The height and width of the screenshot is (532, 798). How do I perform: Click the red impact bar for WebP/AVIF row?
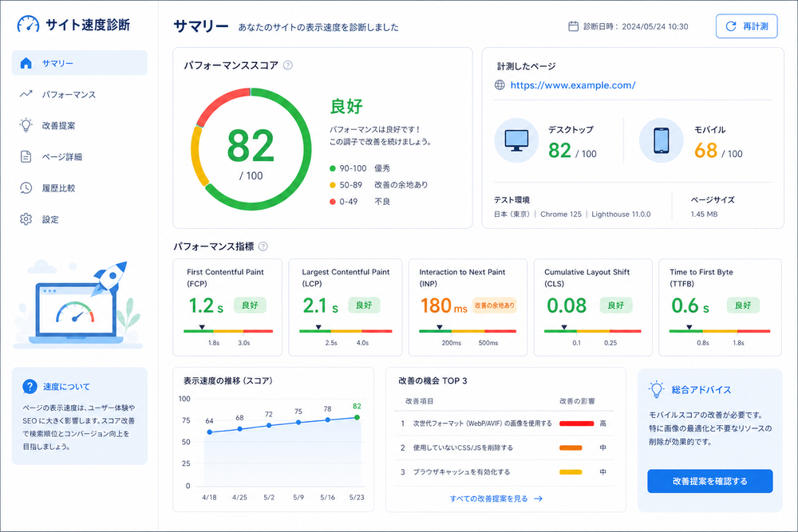[x=577, y=424]
